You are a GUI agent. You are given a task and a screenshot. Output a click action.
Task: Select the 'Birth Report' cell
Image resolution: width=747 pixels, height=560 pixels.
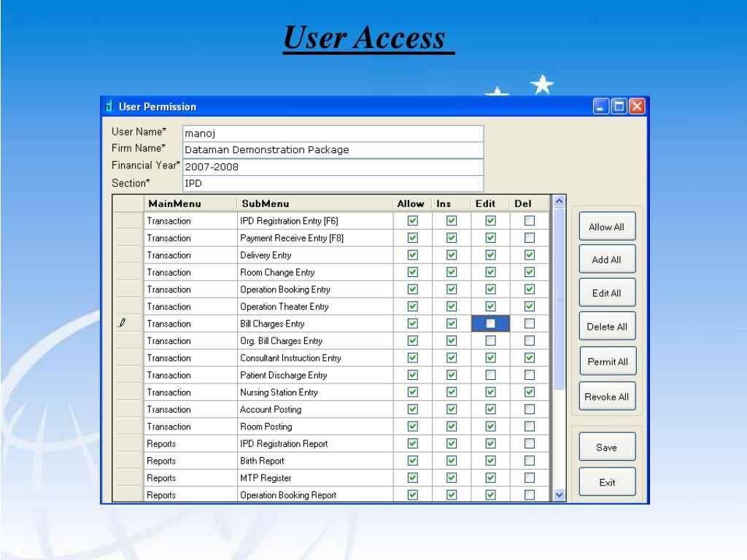[315, 461]
